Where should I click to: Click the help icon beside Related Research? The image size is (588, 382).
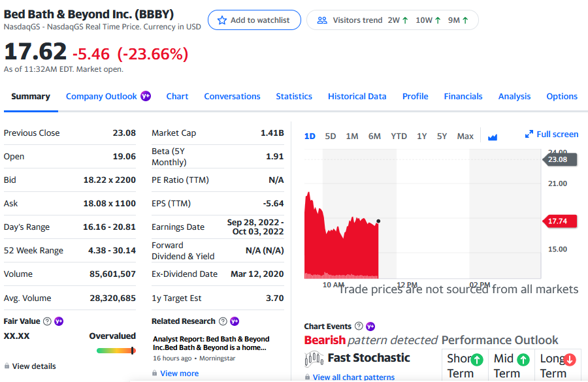[223, 321]
